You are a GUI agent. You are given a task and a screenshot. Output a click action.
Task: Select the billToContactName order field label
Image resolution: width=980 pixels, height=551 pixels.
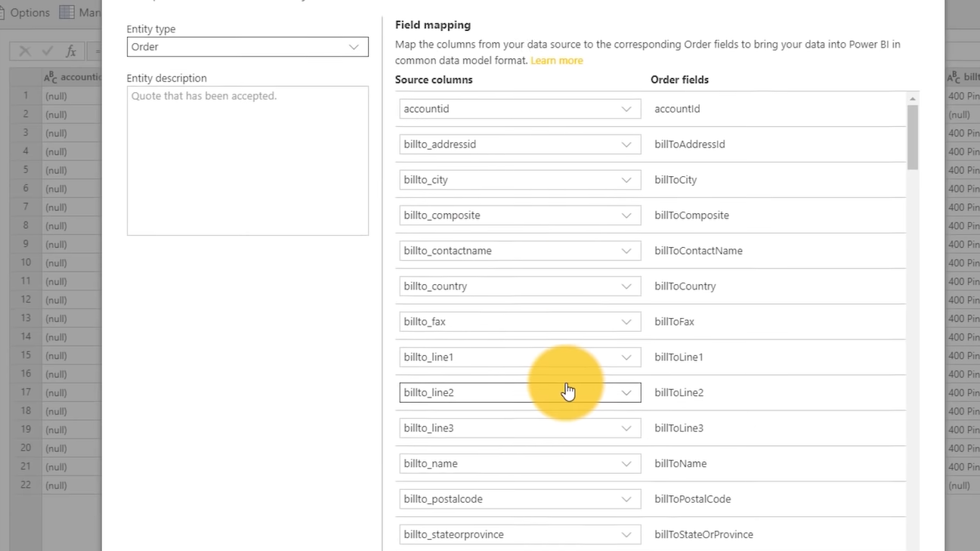pyautogui.click(x=698, y=251)
